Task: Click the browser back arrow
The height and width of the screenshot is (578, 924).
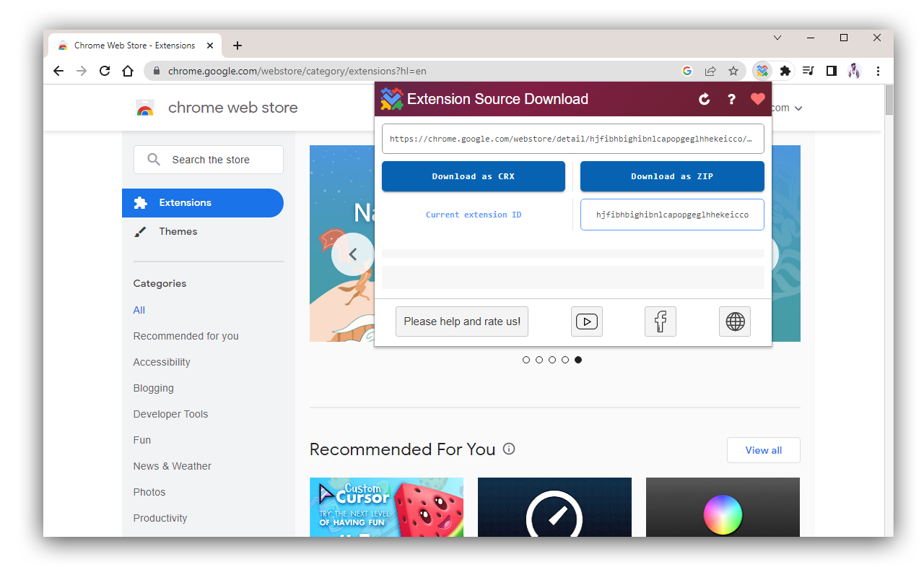Action: pos(58,71)
